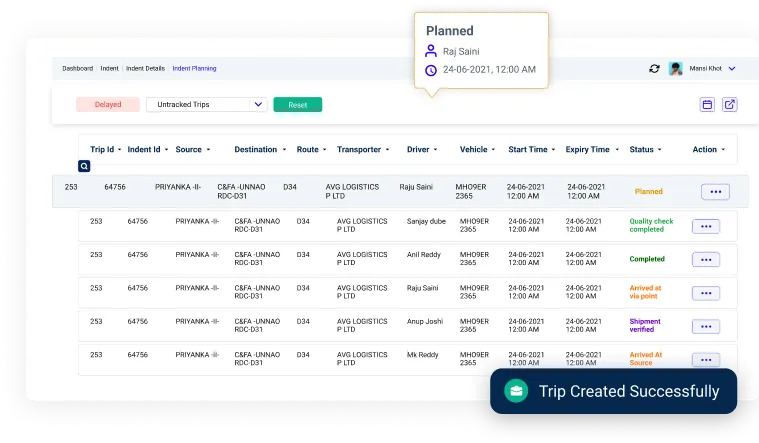Open the calendar date picker icon
This screenshot has width=759, height=443.
(x=707, y=104)
